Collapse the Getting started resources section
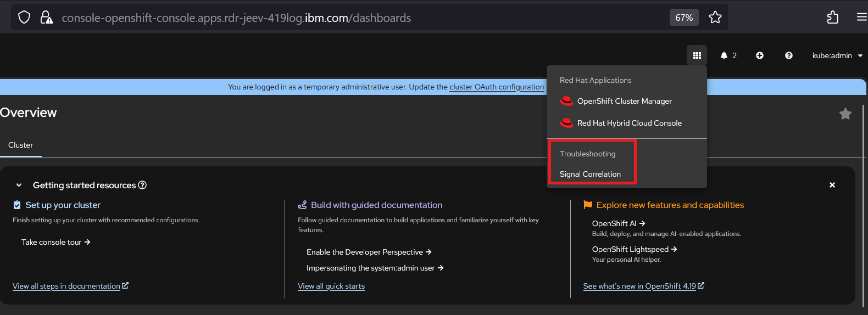The image size is (868, 315). [x=19, y=185]
